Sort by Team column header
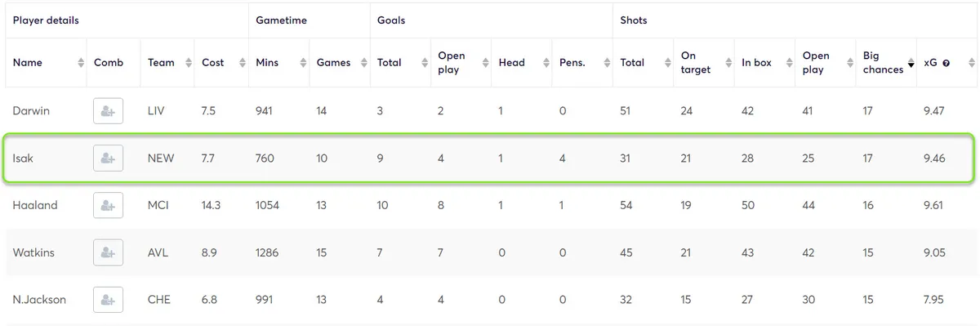Viewport: 980px width, 326px height. 161,63
